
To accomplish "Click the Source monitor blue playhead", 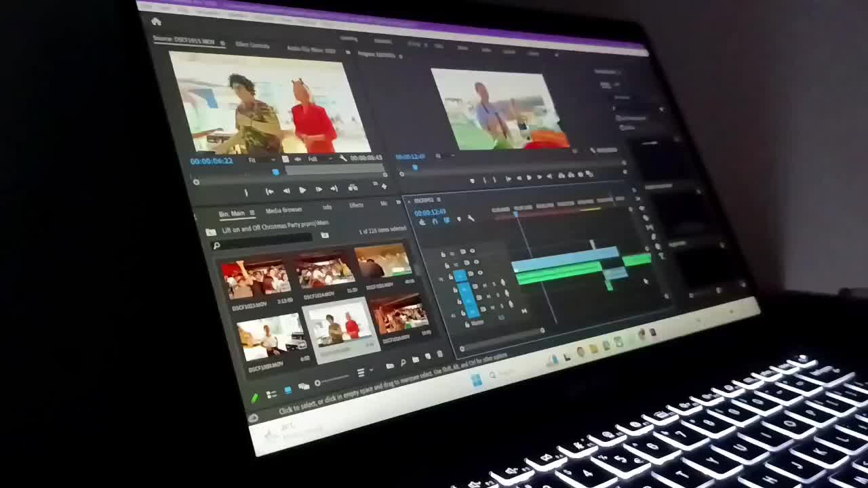I will 275,172.
